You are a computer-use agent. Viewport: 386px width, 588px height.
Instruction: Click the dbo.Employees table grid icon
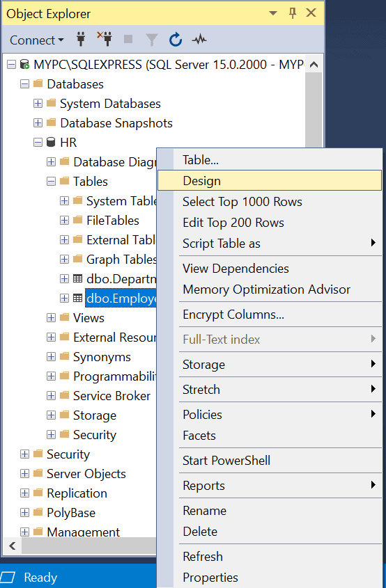pos(77,298)
